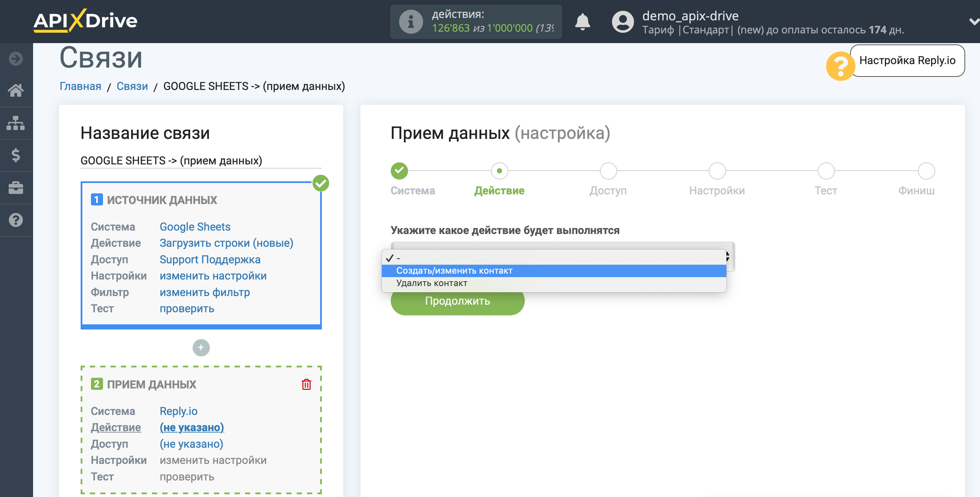Screen dimensions: 980x497
Task: Click the '+' add connection button
Action: 201,348
